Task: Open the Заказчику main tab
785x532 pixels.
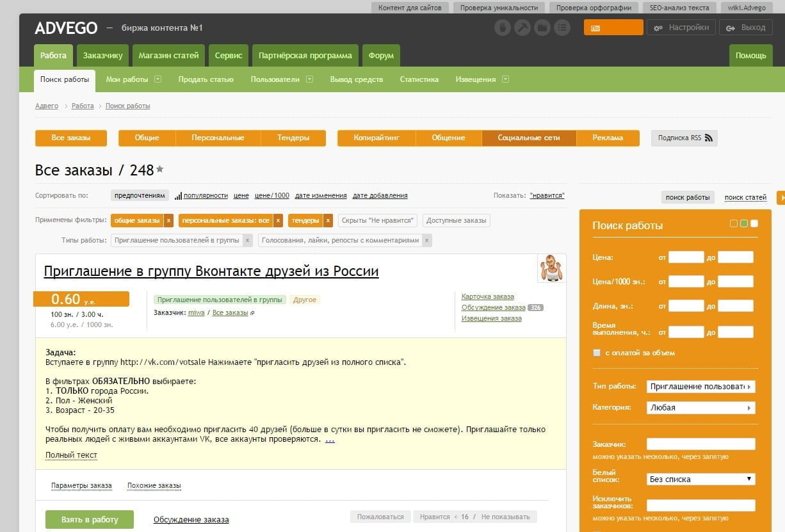Action: point(102,55)
